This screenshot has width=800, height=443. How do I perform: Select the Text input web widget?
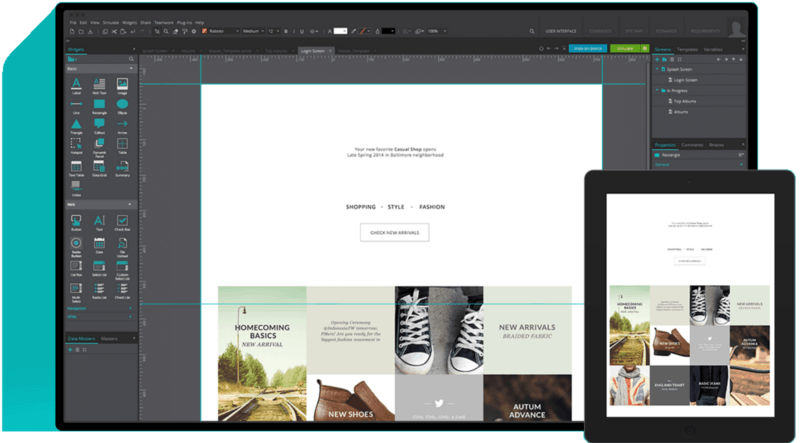(x=99, y=223)
